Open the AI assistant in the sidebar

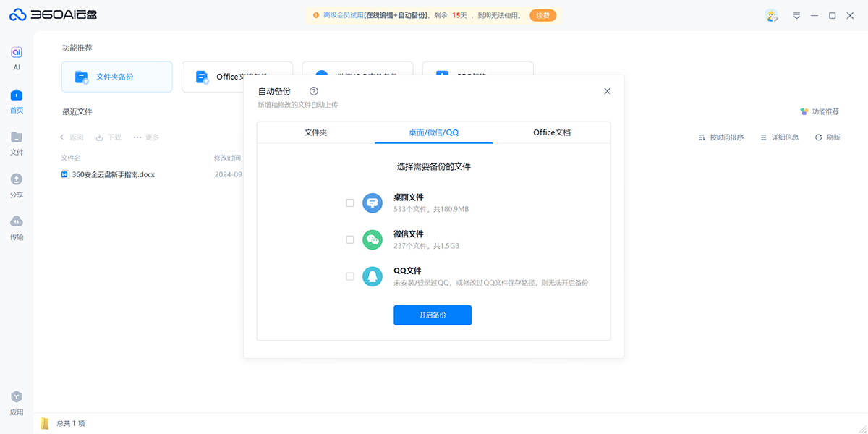coord(16,56)
